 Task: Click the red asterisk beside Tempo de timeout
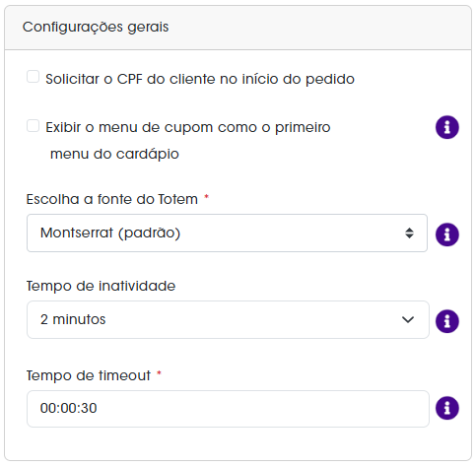click(159, 372)
